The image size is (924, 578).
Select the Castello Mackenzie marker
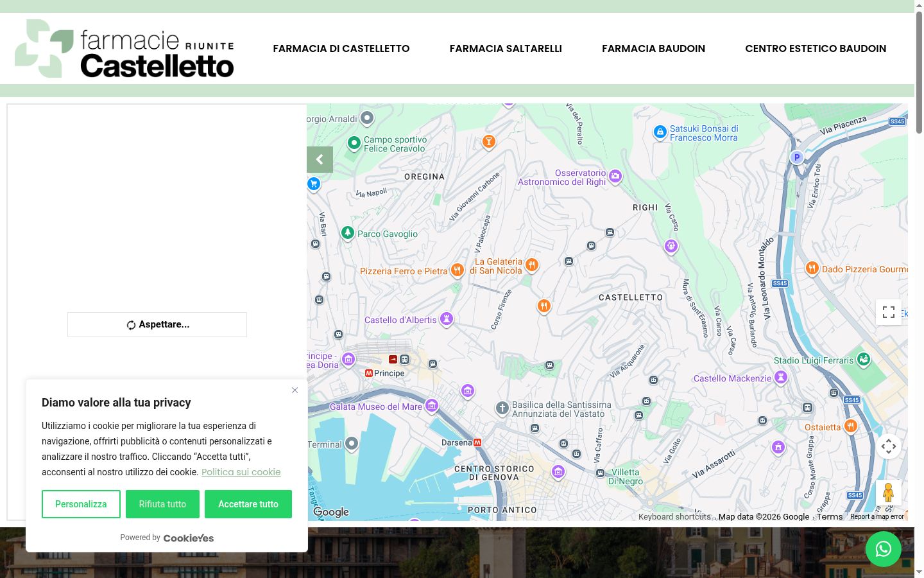pos(781,378)
